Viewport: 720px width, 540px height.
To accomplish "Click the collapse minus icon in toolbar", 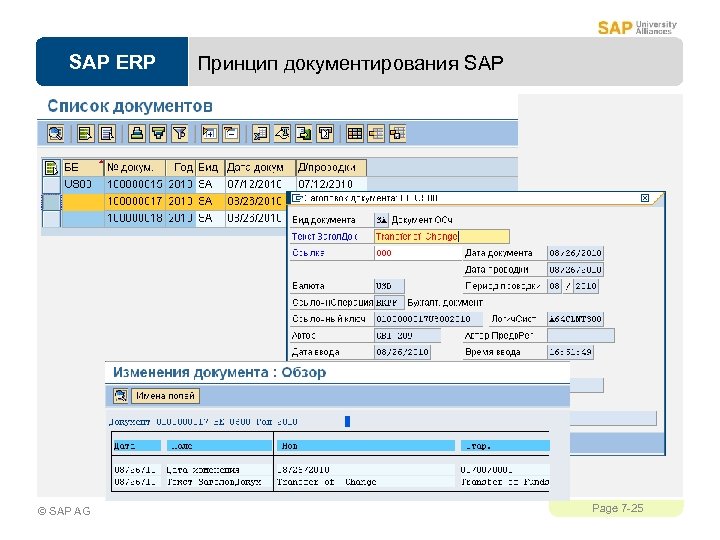I will click(231, 134).
